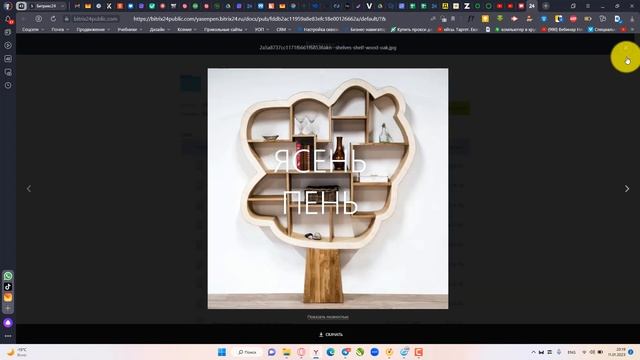Open the browser hamburger menu
640x360 pixels.
(x=588, y=6)
